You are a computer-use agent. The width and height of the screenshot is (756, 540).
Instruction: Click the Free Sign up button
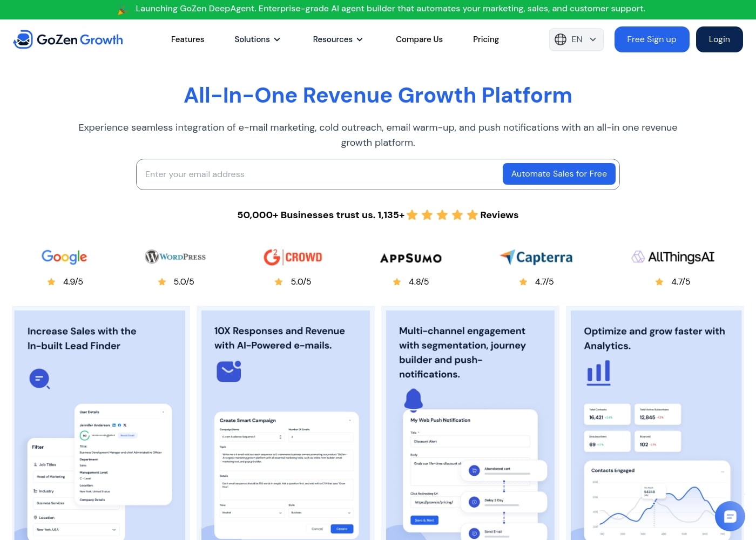(x=652, y=39)
